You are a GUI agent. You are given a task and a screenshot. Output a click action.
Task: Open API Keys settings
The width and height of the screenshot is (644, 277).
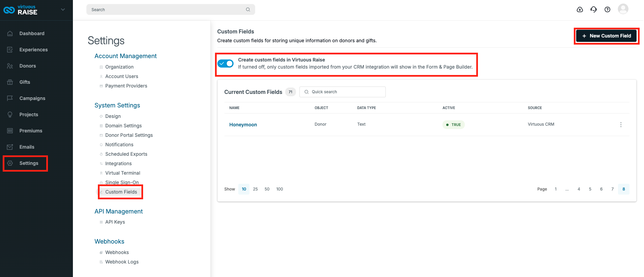(115, 222)
